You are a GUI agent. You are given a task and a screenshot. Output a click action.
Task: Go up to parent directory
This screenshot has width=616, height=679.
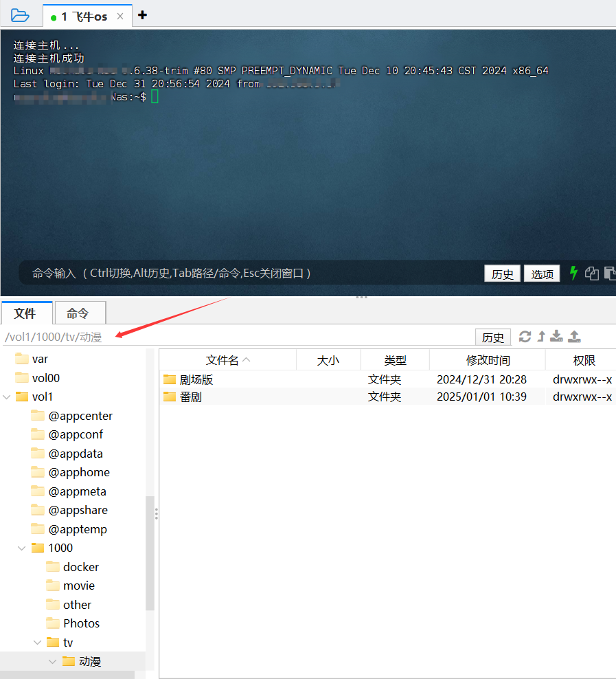pyautogui.click(x=541, y=337)
